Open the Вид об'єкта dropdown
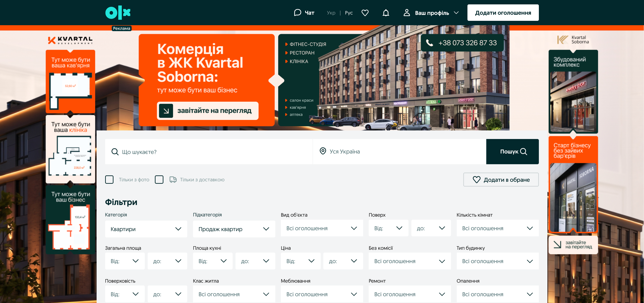 [x=322, y=228]
